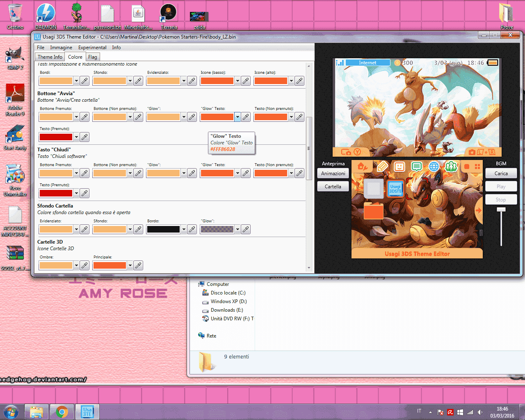Open the Experimental menu
Screen dimensions: 525x420
pos(92,48)
